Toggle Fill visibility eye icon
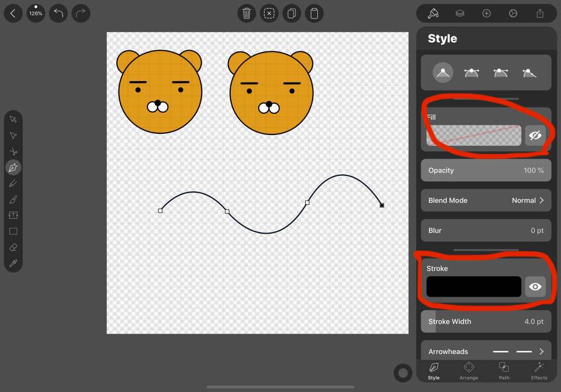561x392 pixels. click(535, 135)
